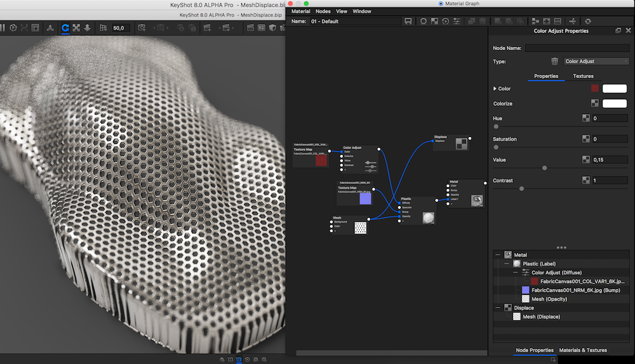Click the circular play preview icon

click(445, 21)
